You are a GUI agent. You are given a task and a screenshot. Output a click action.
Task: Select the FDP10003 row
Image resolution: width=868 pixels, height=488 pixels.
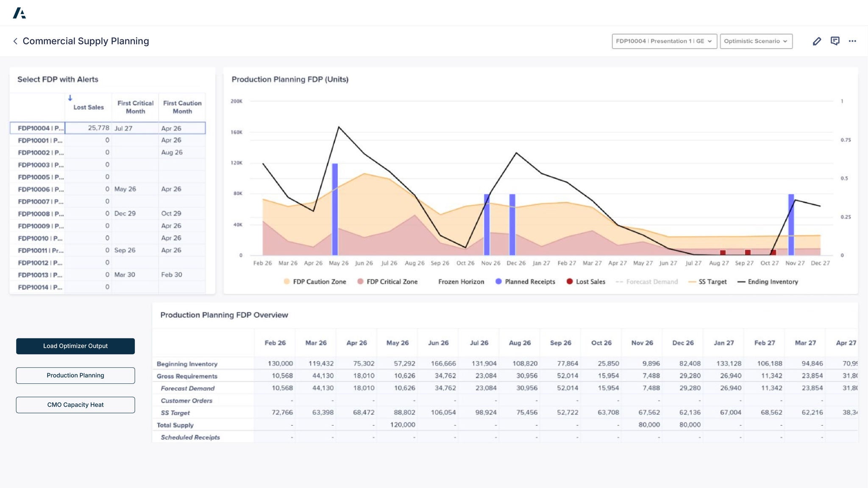108,165
